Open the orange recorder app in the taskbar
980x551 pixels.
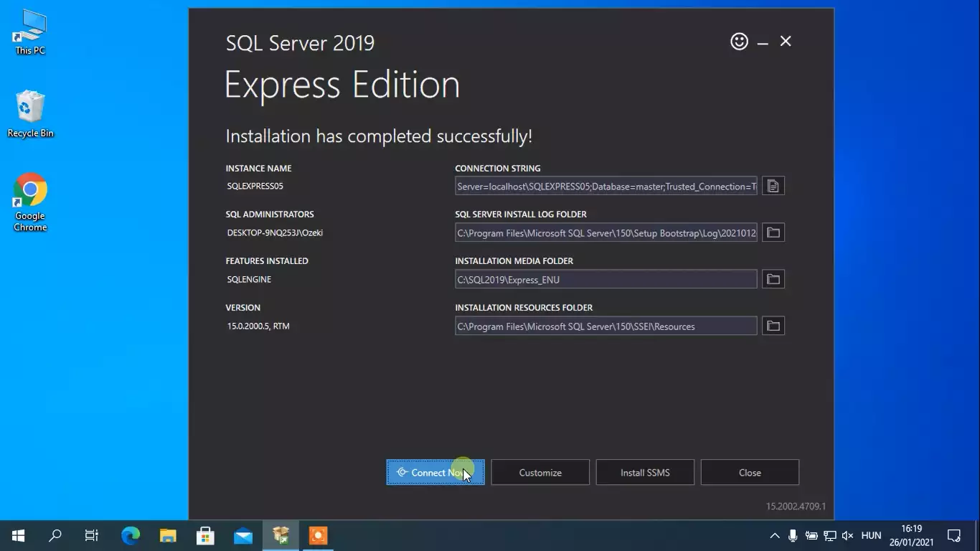pos(318,535)
